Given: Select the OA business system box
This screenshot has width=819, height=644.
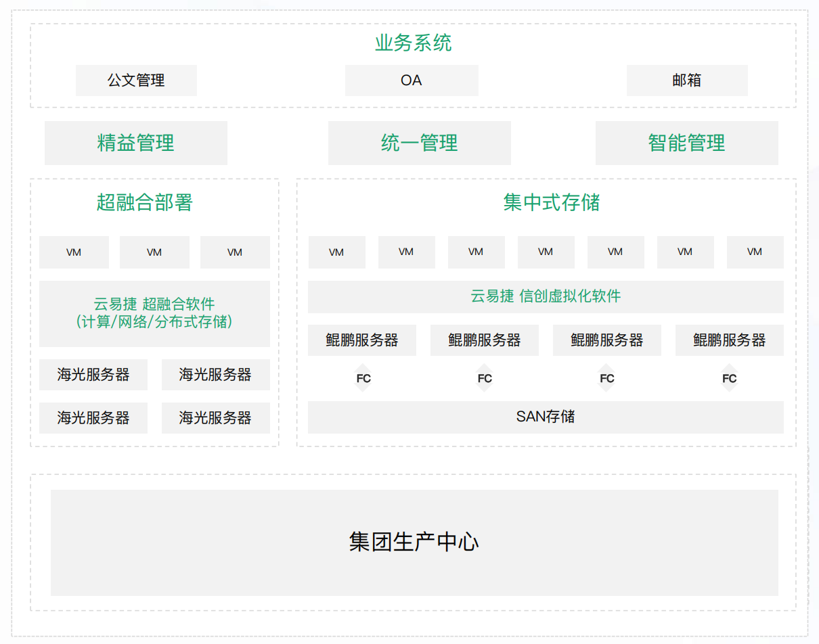Looking at the screenshot, I should click(x=412, y=80).
